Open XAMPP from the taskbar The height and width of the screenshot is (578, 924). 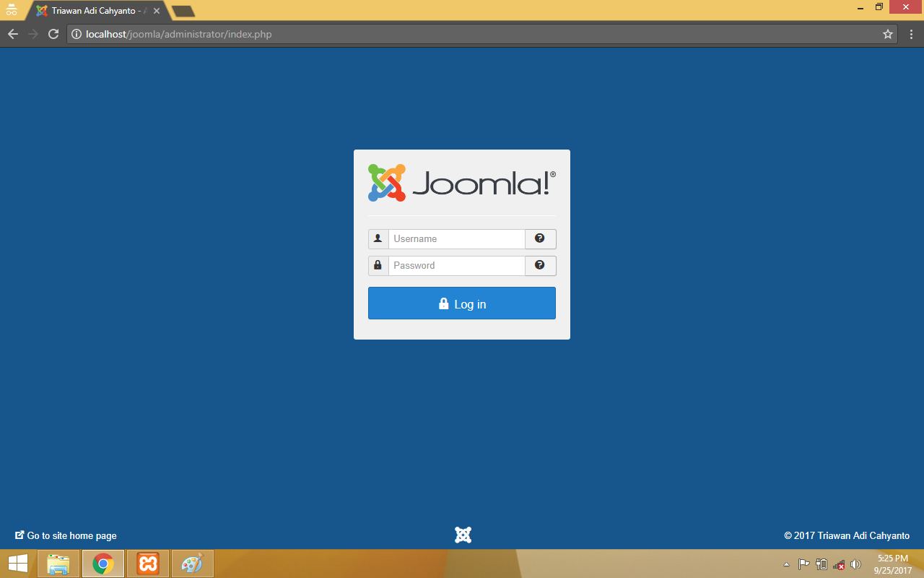[x=148, y=564]
